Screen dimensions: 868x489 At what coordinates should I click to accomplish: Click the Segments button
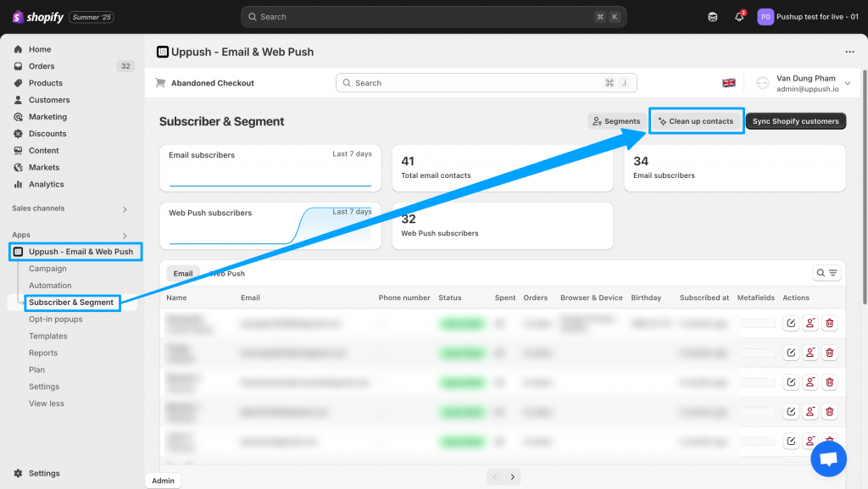click(x=616, y=121)
